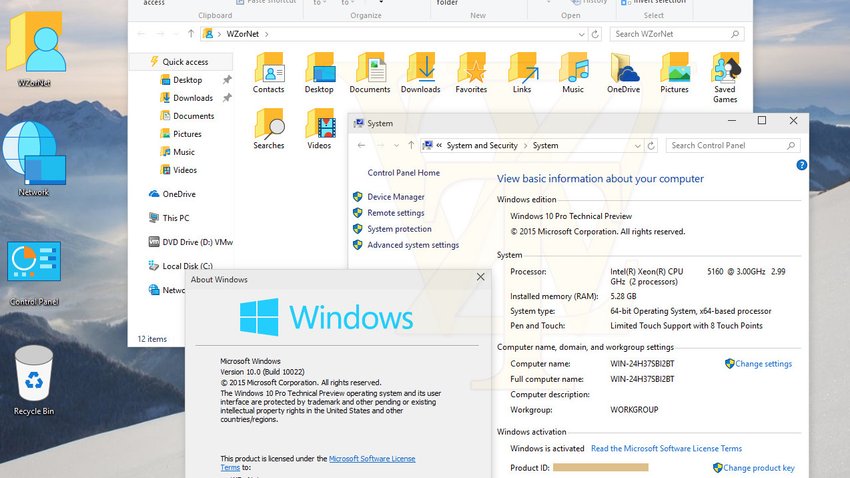The width and height of the screenshot is (850, 478).
Task: Open System protection link
Action: (x=400, y=229)
